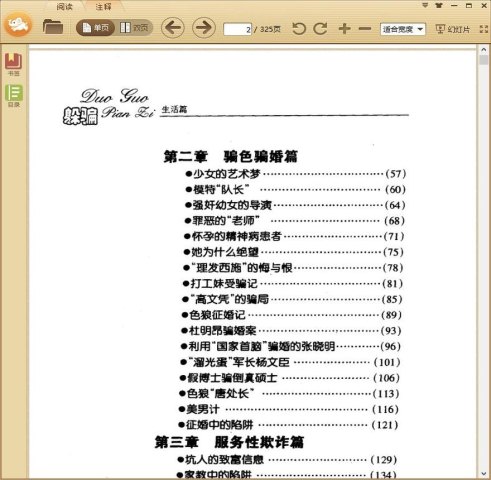
Task: Click the app logo button
Action: [x=18, y=24]
